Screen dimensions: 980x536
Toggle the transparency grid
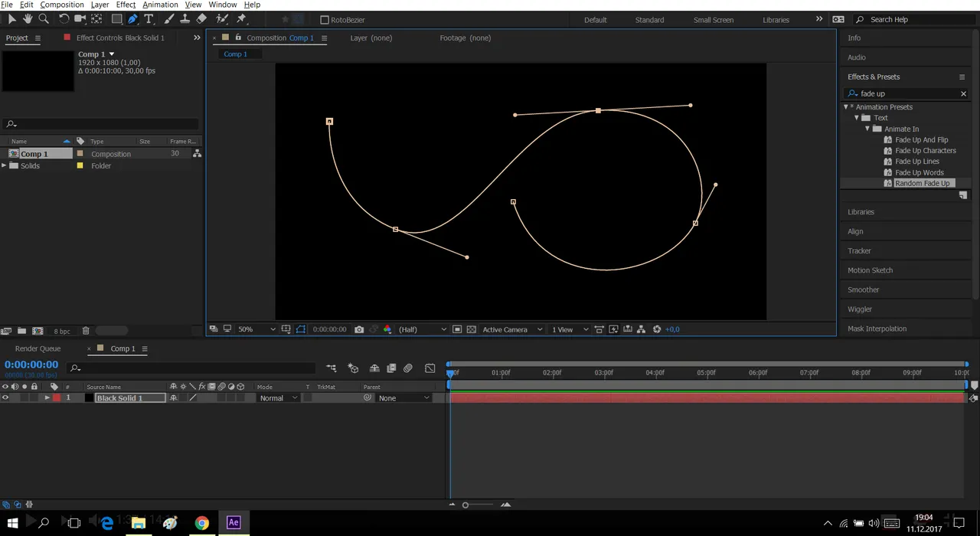(472, 329)
